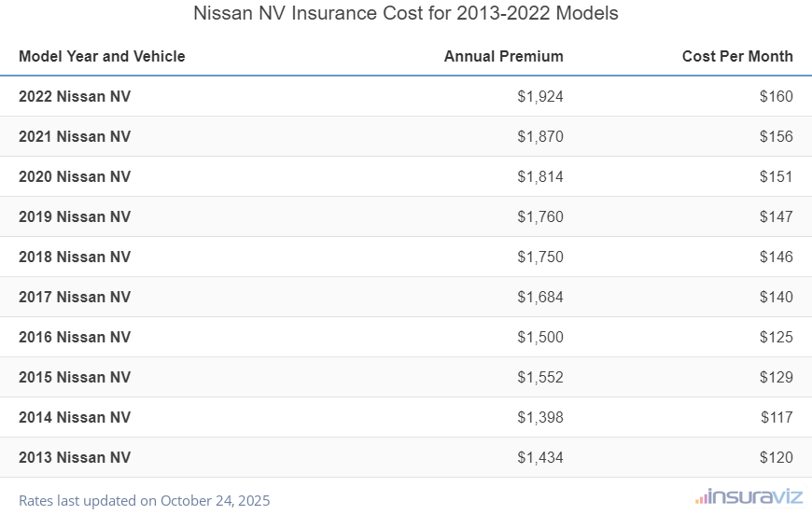Click the Model Year and Vehicle header

102,56
